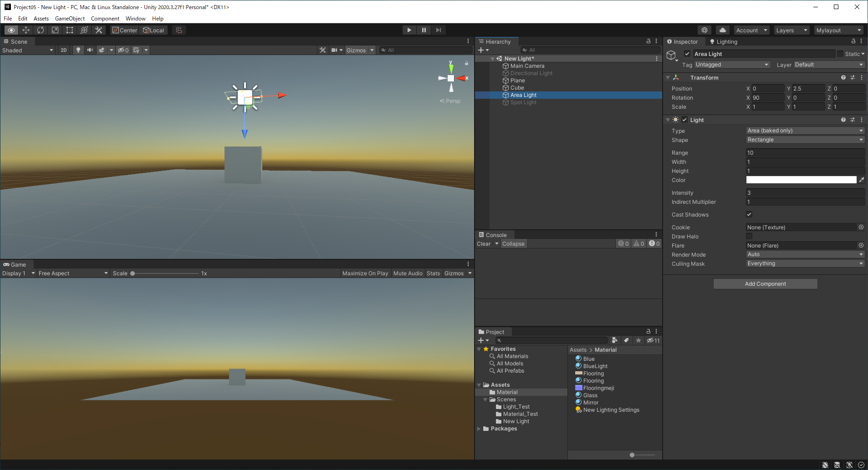Select the Move tool
This screenshot has width=868, height=470.
pos(26,30)
